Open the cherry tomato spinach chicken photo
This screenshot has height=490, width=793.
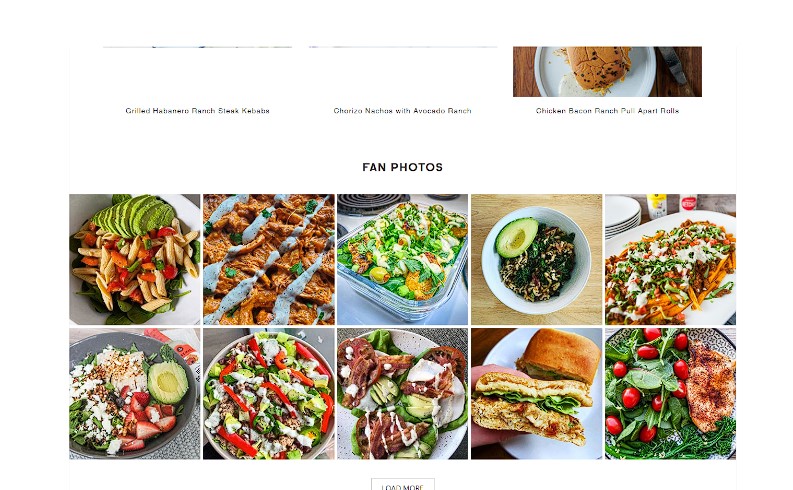pyautogui.click(x=671, y=393)
